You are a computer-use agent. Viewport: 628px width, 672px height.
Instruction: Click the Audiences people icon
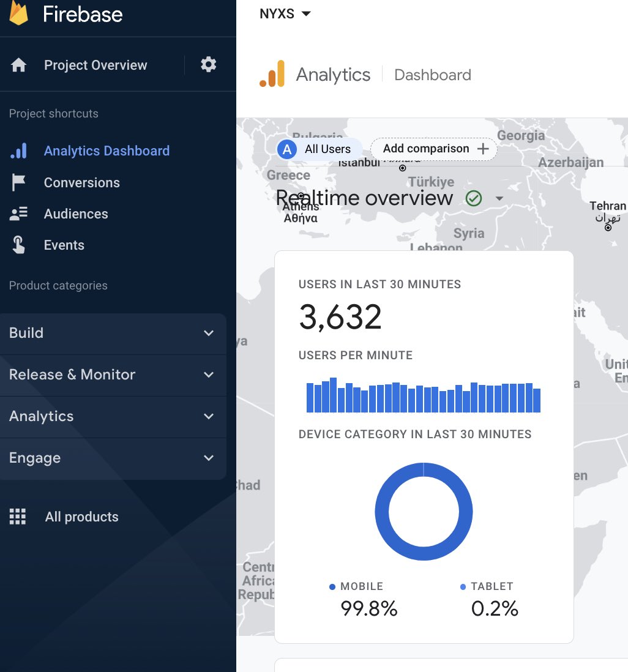[x=18, y=214]
